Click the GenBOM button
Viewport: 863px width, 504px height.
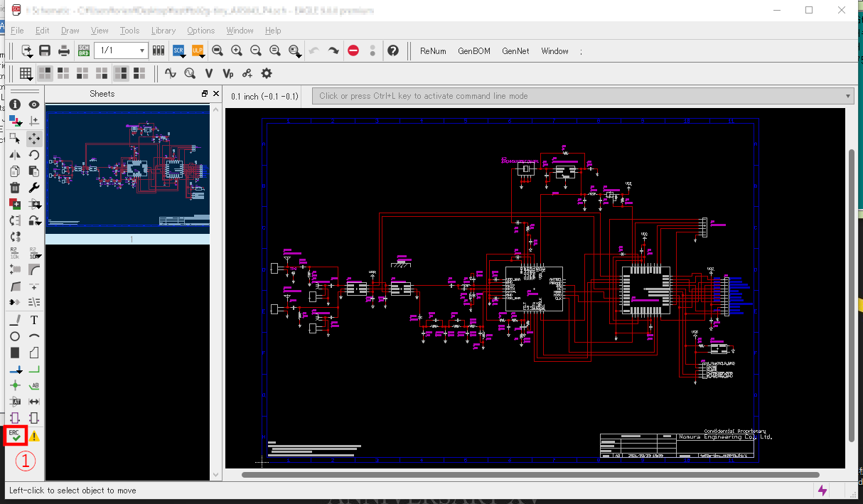[x=474, y=50]
